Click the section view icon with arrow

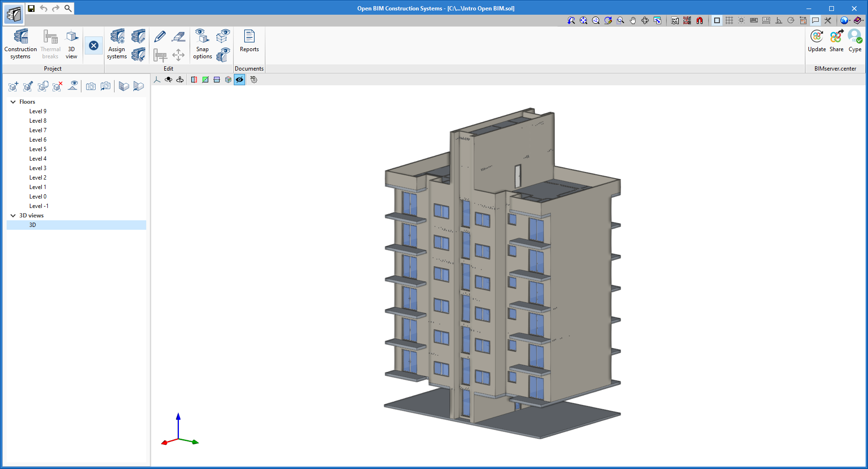coord(138,86)
